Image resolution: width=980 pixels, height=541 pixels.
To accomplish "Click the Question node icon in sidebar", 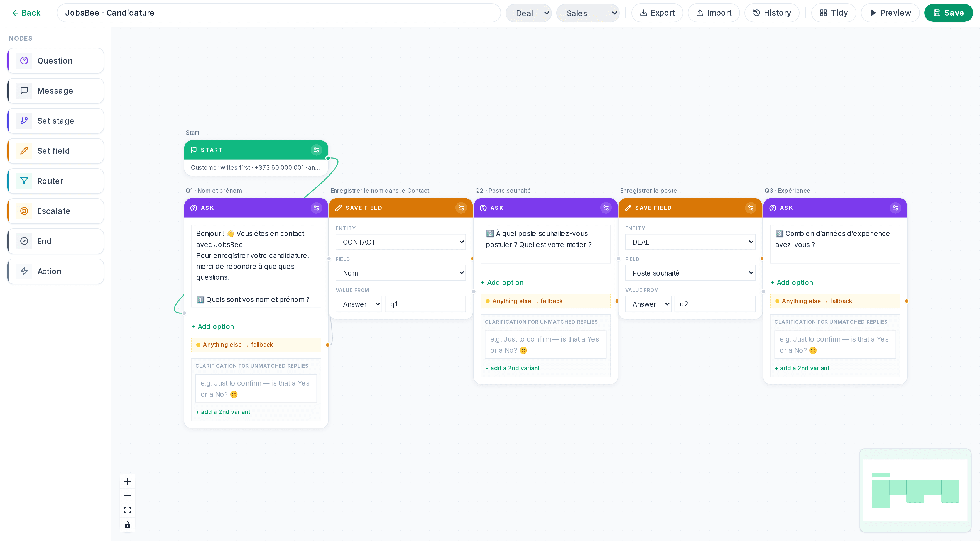I will pos(24,60).
